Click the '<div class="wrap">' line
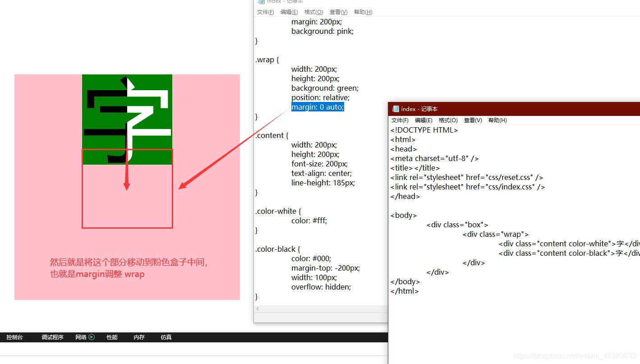Screen dimensions: 640x364 point(496,234)
